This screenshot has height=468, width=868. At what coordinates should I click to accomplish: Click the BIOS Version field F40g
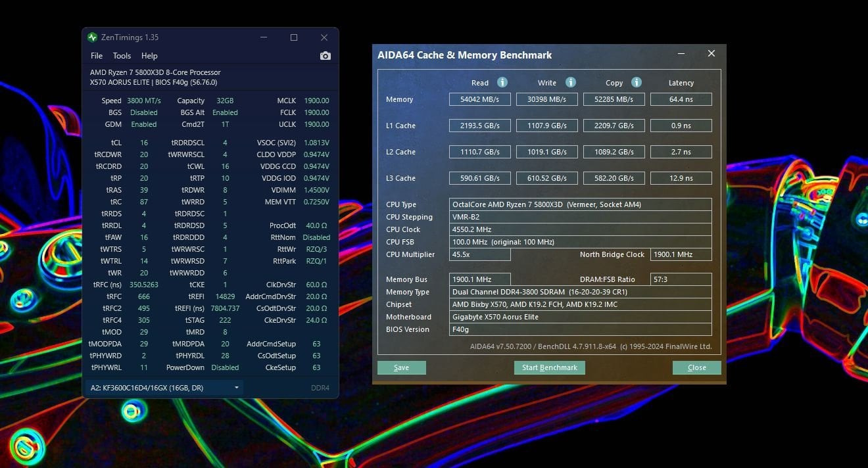(x=581, y=329)
